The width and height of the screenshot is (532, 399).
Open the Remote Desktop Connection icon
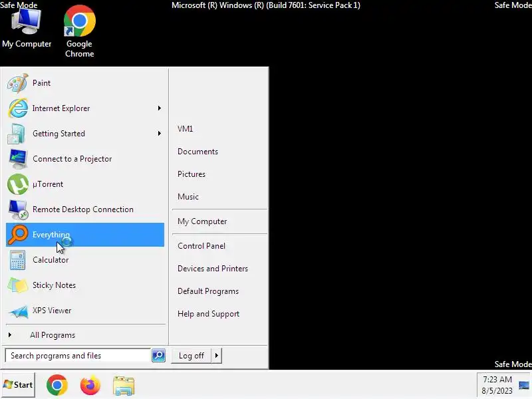pyautogui.click(x=18, y=209)
